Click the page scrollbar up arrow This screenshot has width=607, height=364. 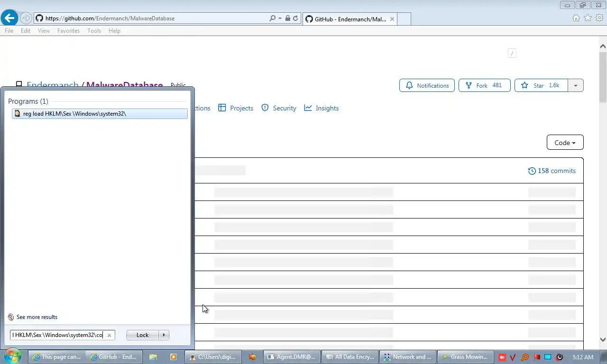(603, 46)
